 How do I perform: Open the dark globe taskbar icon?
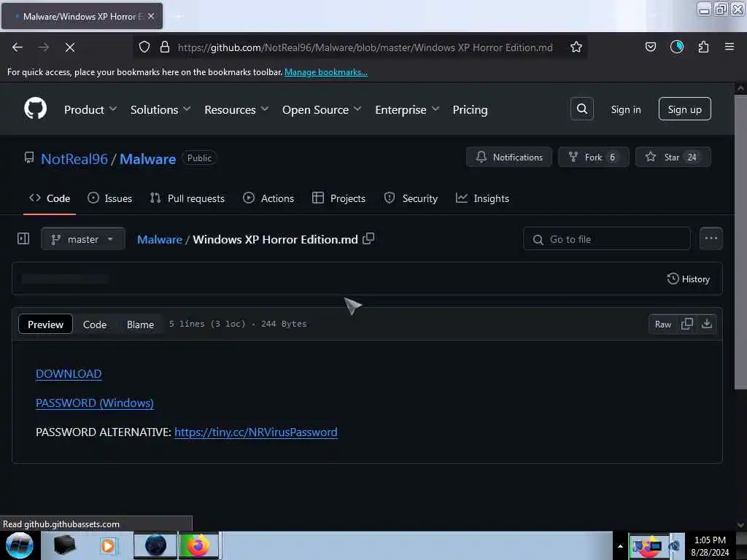point(155,545)
